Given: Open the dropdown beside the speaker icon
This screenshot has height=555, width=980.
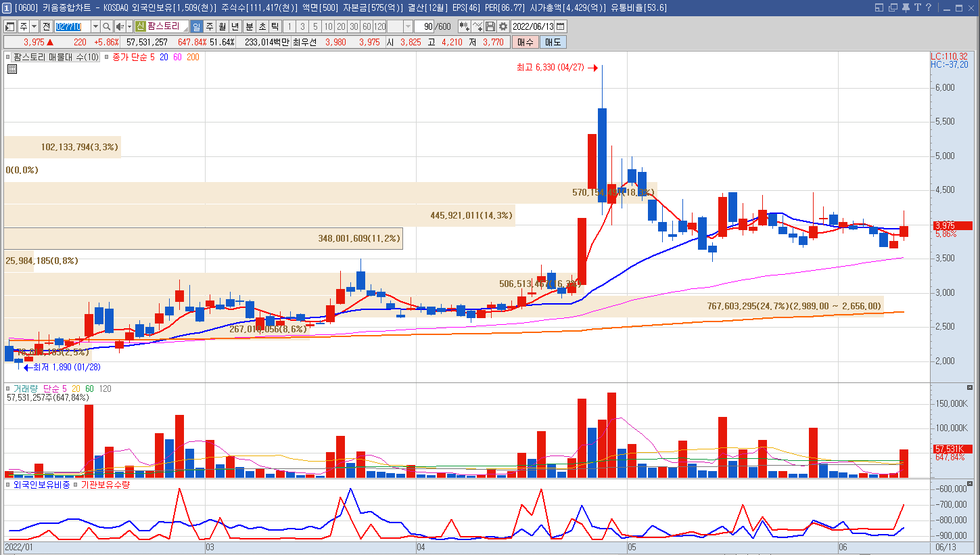Looking at the screenshot, I should 129,26.
